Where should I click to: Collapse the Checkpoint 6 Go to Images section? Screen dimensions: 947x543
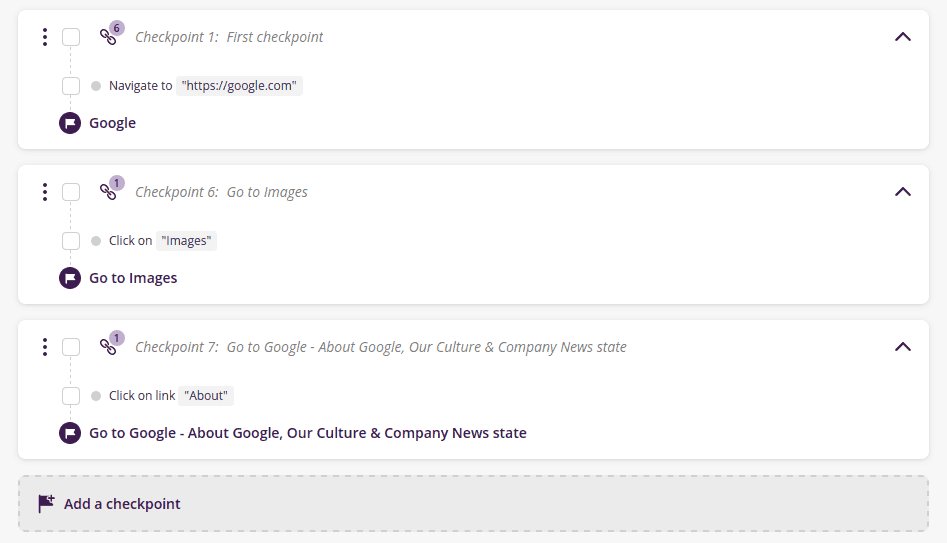(x=902, y=192)
